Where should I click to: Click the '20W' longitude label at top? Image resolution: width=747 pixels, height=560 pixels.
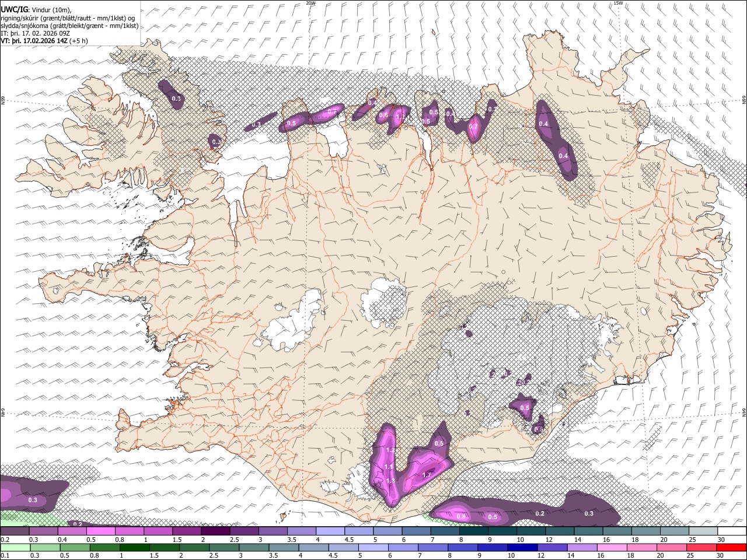coord(310,3)
